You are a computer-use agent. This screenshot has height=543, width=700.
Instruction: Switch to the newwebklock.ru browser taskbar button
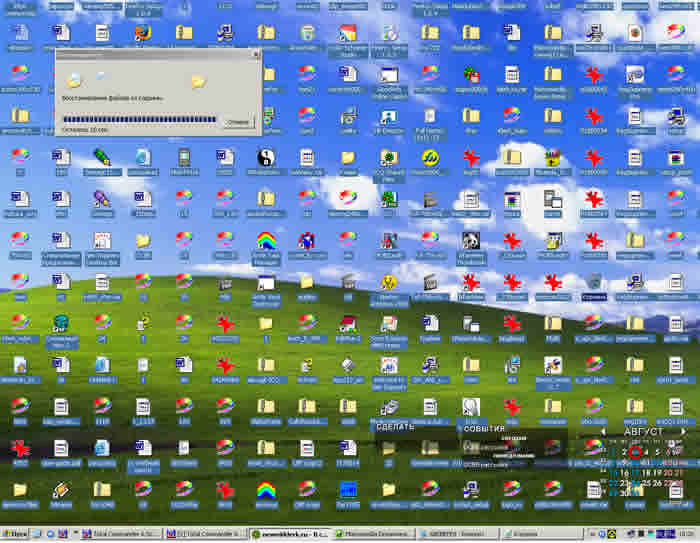pyautogui.click(x=290, y=534)
